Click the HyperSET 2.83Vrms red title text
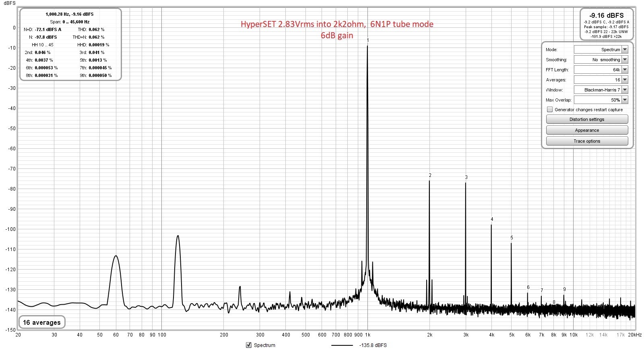The image size is (644, 351). point(337,24)
